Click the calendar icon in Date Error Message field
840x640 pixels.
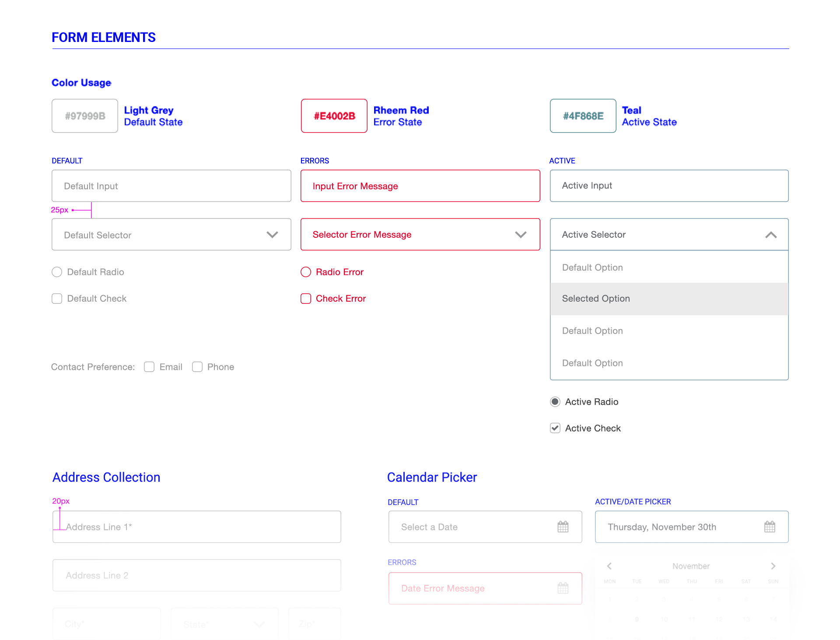pos(563,588)
